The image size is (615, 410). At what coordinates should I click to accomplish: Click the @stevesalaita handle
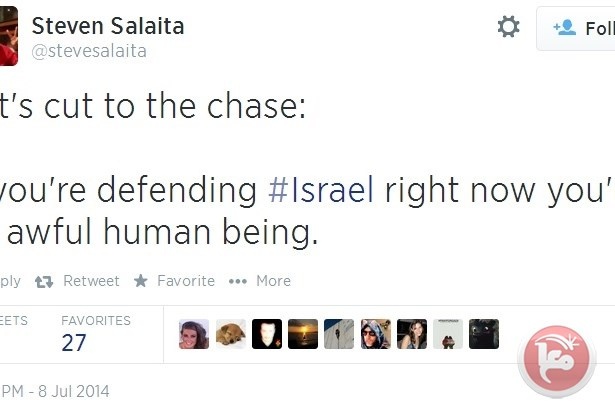click(x=89, y=51)
